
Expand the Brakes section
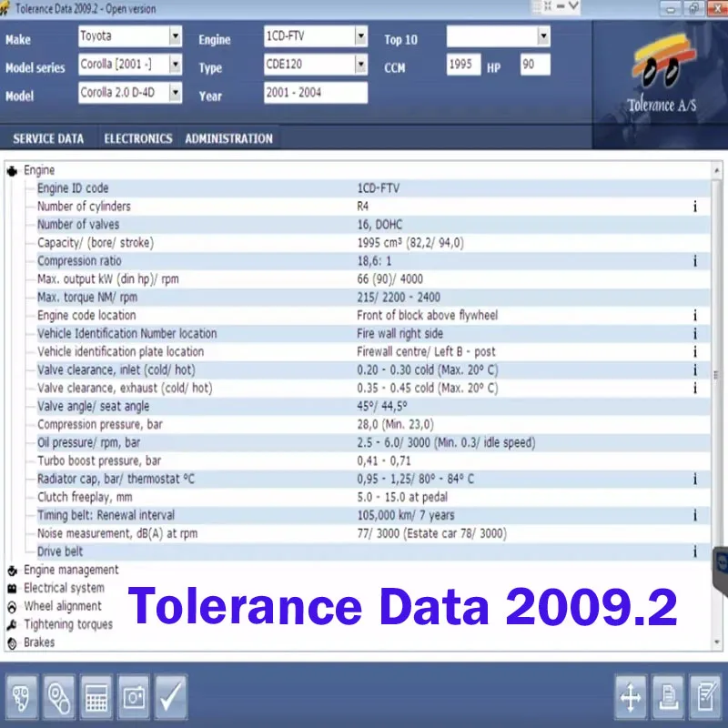coord(39,642)
